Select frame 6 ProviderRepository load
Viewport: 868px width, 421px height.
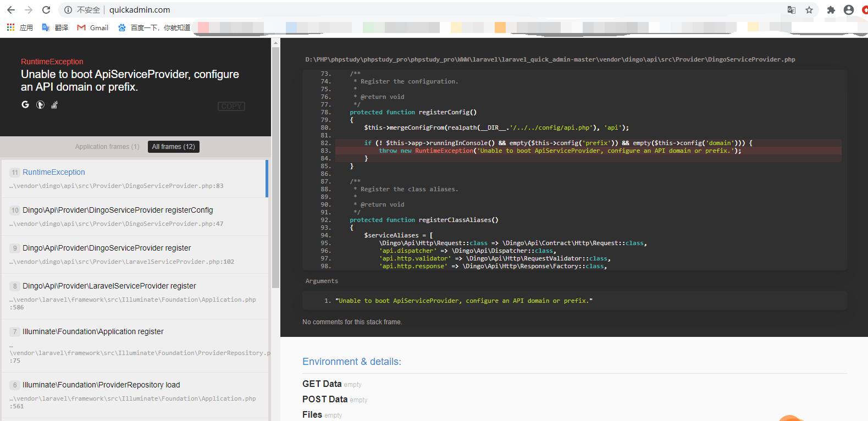[x=134, y=395]
